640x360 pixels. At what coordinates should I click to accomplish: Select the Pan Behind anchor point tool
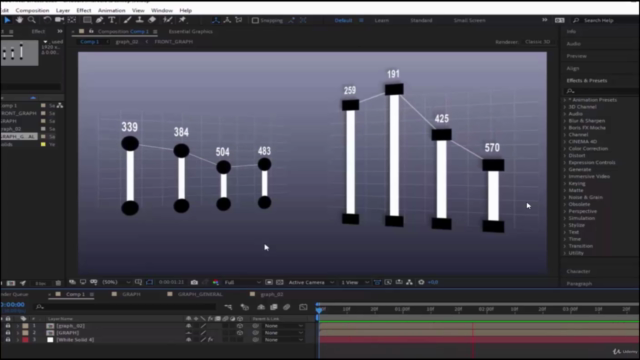tap(72, 20)
